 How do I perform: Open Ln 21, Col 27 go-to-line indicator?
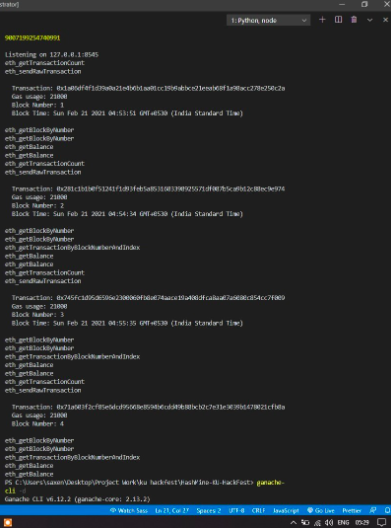[x=172, y=510]
